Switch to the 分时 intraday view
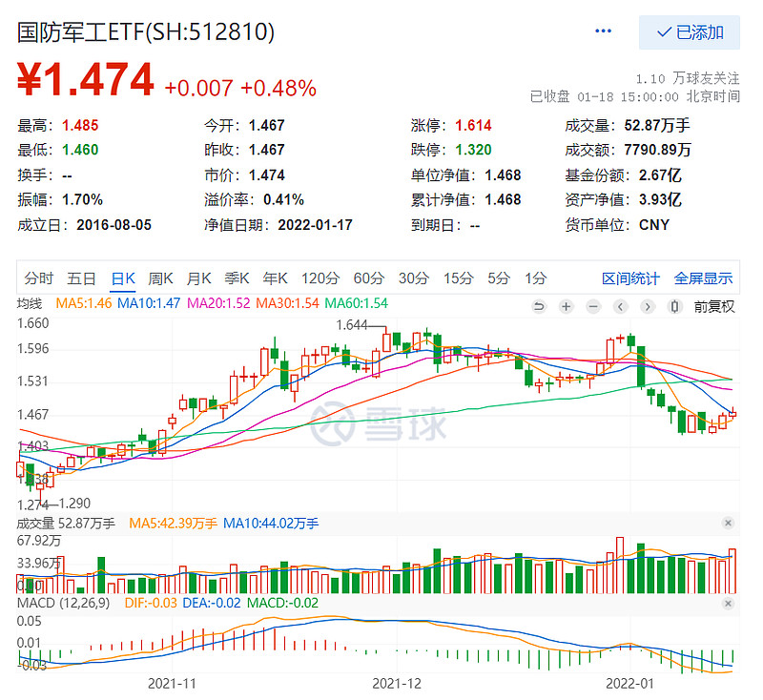 (x=41, y=278)
